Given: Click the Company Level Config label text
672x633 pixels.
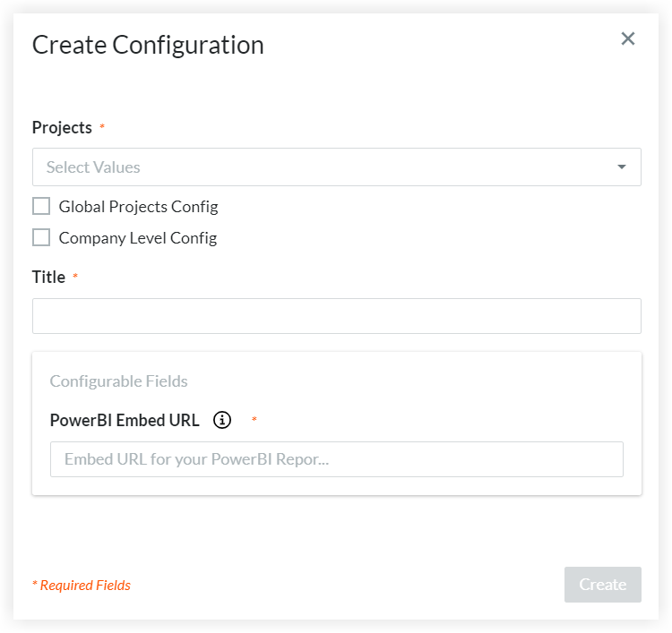Looking at the screenshot, I should coord(137,238).
